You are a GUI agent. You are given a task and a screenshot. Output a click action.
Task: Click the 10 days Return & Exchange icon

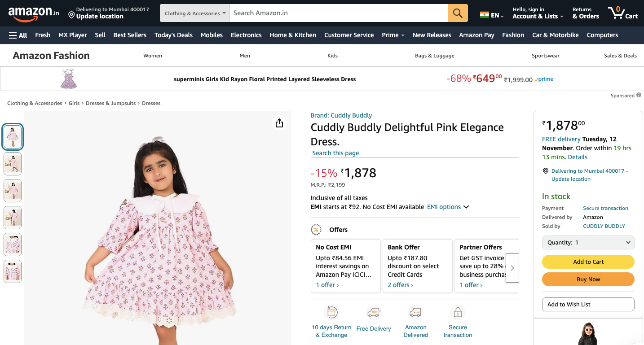pyautogui.click(x=331, y=312)
